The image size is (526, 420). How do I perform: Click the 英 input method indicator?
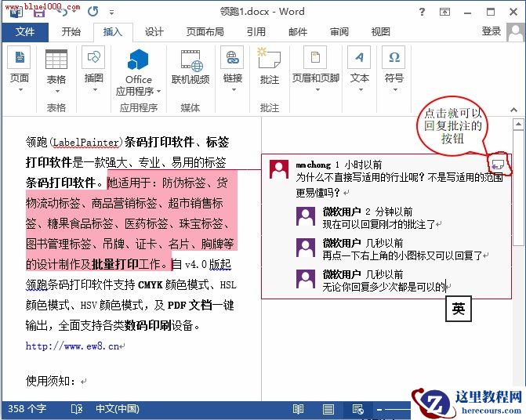pos(459,309)
